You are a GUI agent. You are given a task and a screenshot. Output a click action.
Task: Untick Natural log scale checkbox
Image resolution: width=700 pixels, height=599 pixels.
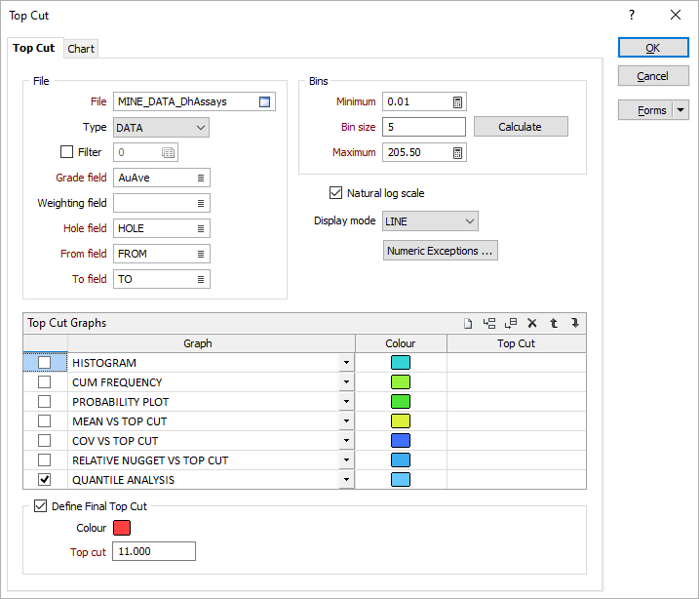337,193
